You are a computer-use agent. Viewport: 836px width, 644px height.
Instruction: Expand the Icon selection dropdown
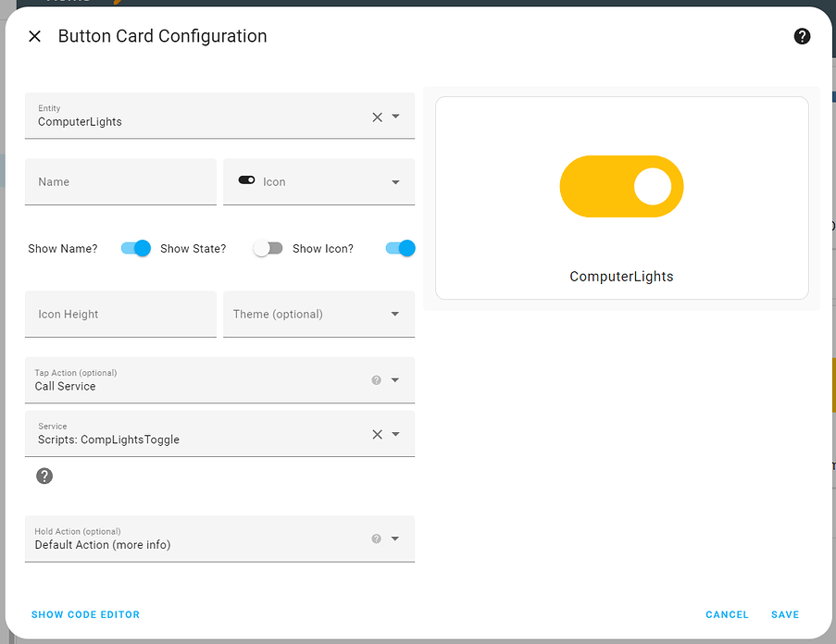395,180
